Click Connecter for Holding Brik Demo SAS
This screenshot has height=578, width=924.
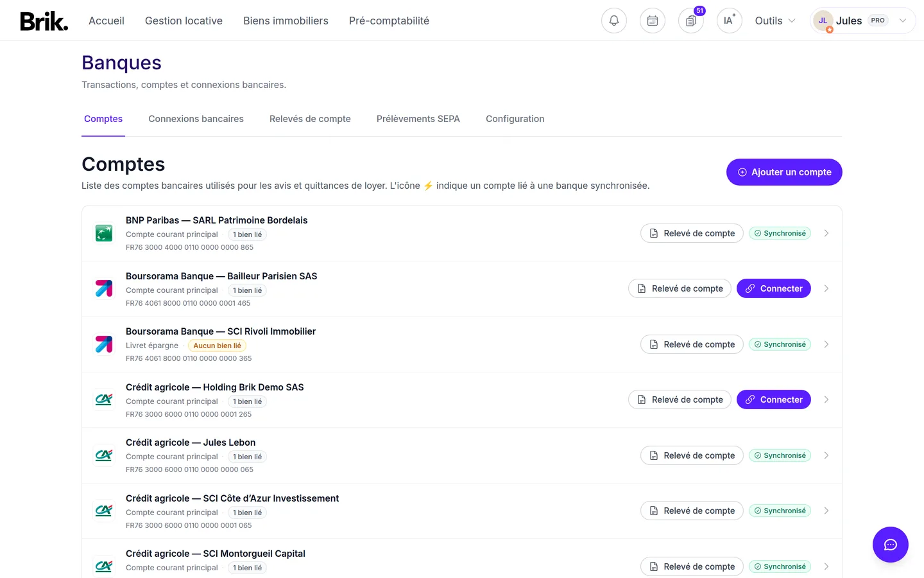click(x=774, y=399)
